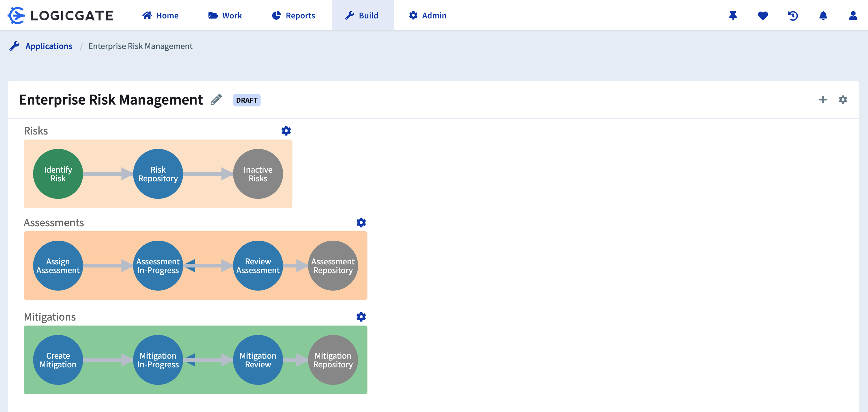868x412 pixels.
Task: Select the Mitigation Review step node
Action: click(x=258, y=360)
